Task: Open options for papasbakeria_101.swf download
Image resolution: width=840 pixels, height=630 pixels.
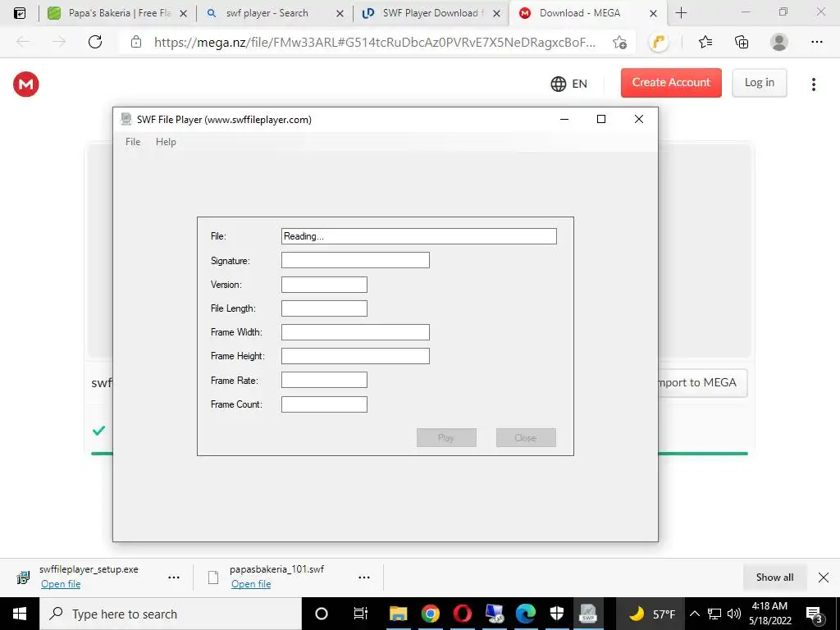Action: 364,577
